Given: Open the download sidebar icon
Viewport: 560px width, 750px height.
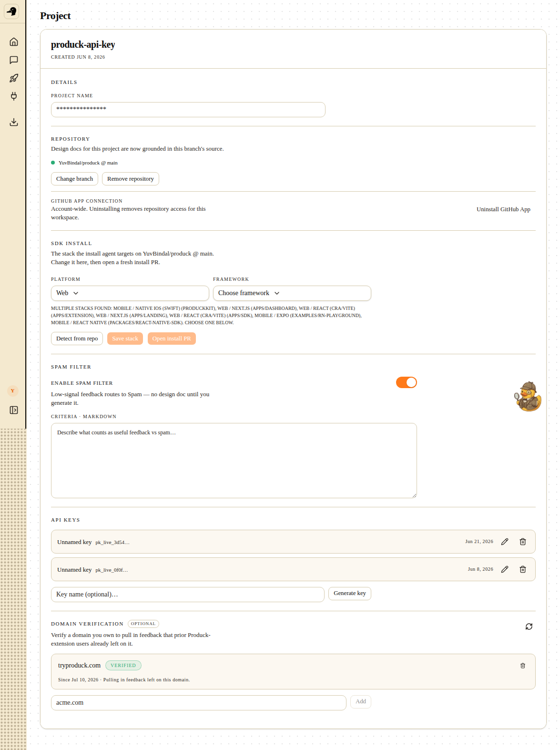Looking at the screenshot, I should point(14,122).
